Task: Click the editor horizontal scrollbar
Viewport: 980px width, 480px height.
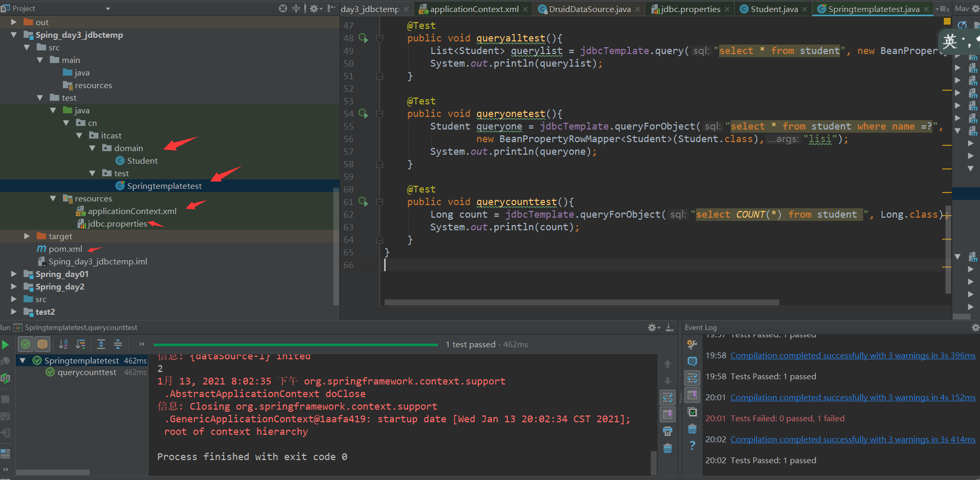Action: pos(582,302)
